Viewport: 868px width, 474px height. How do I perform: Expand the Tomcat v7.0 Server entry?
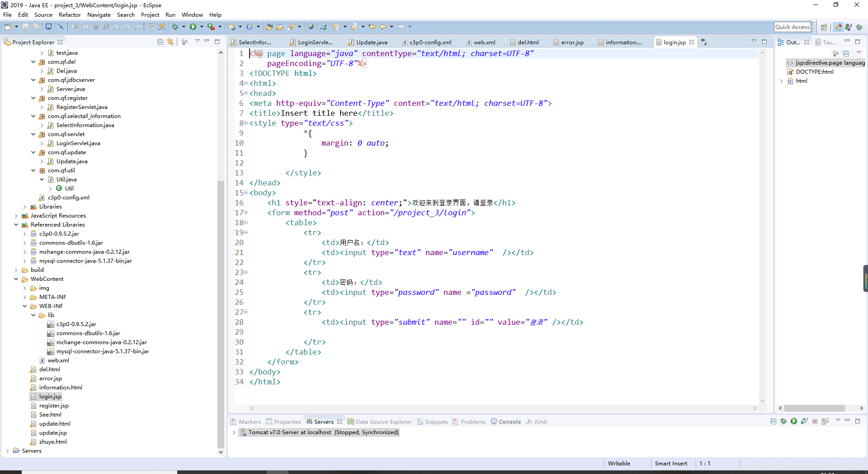click(234, 432)
